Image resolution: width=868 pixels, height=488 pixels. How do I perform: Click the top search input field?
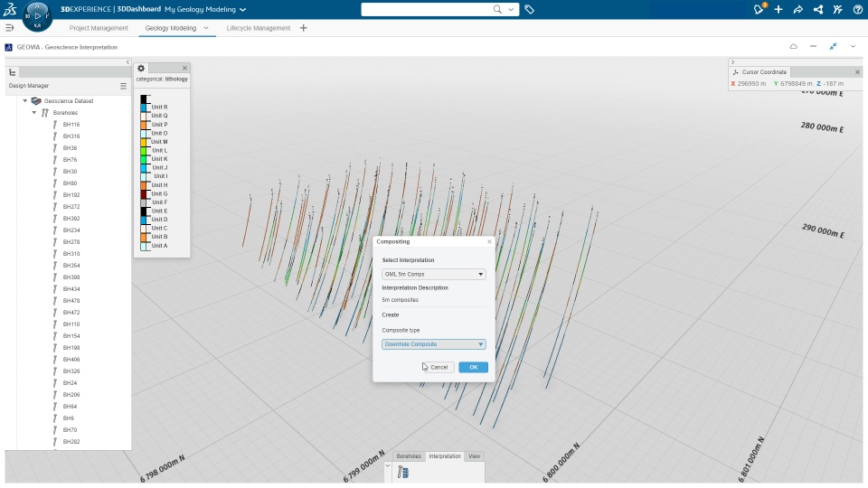click(x=426, y=9)
